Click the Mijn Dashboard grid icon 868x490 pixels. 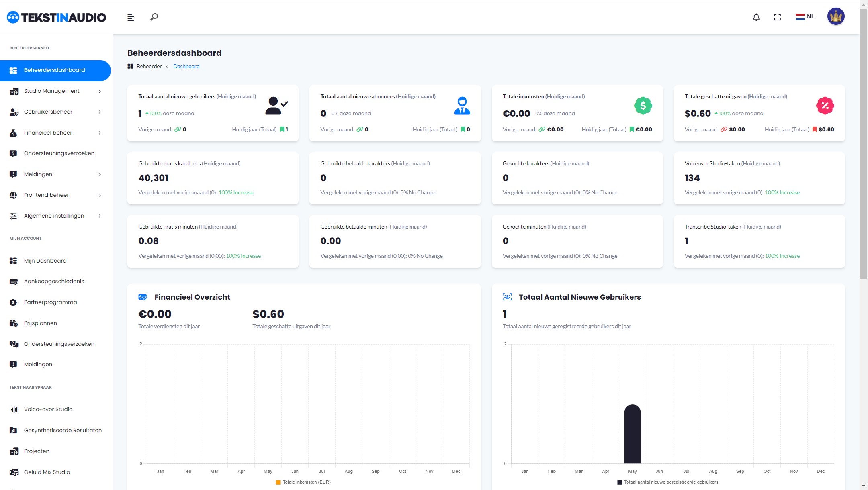pyautogui.click(x=13, y=261)
